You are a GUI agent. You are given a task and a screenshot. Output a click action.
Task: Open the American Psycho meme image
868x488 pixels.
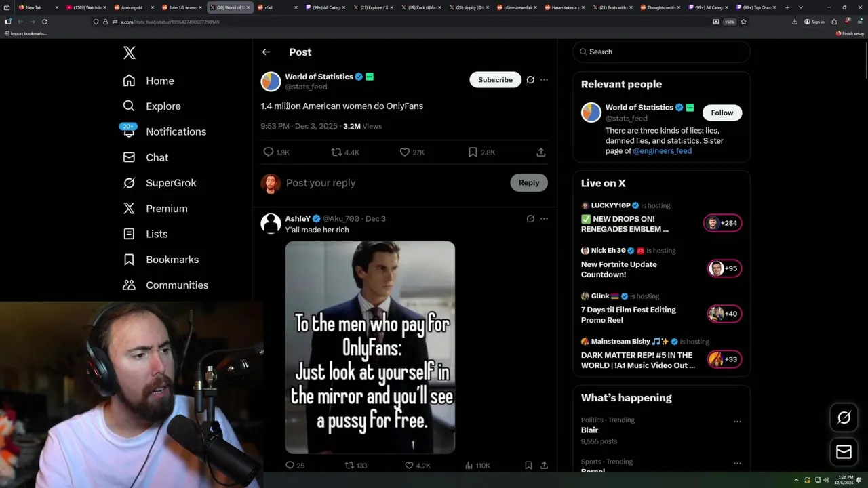click(x=370, y=348)
